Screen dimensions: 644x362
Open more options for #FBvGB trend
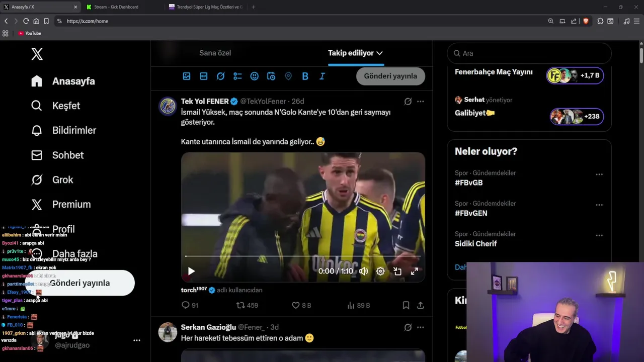[x=599, y=174]
